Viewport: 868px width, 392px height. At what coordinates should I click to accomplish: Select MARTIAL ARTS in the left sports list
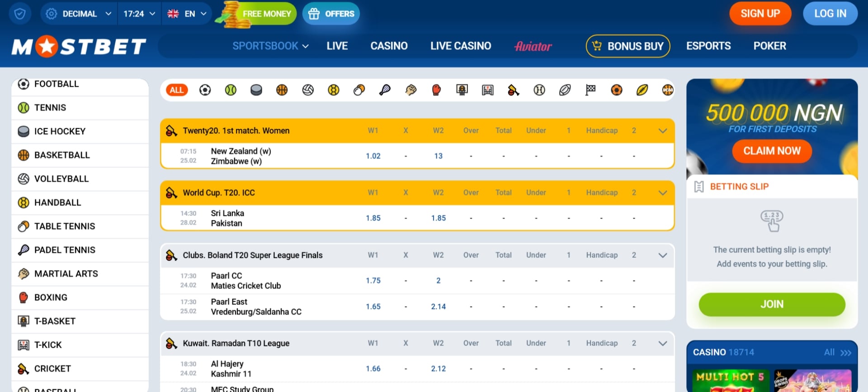pyautogui.click(x=80, y=274)
